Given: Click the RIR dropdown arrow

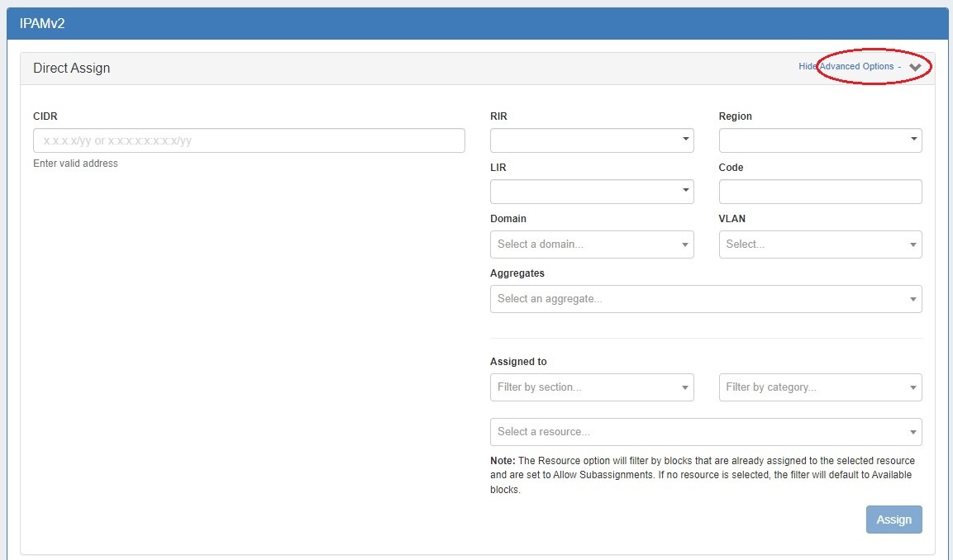Looking at the screenshot, I should pos(685,140).
